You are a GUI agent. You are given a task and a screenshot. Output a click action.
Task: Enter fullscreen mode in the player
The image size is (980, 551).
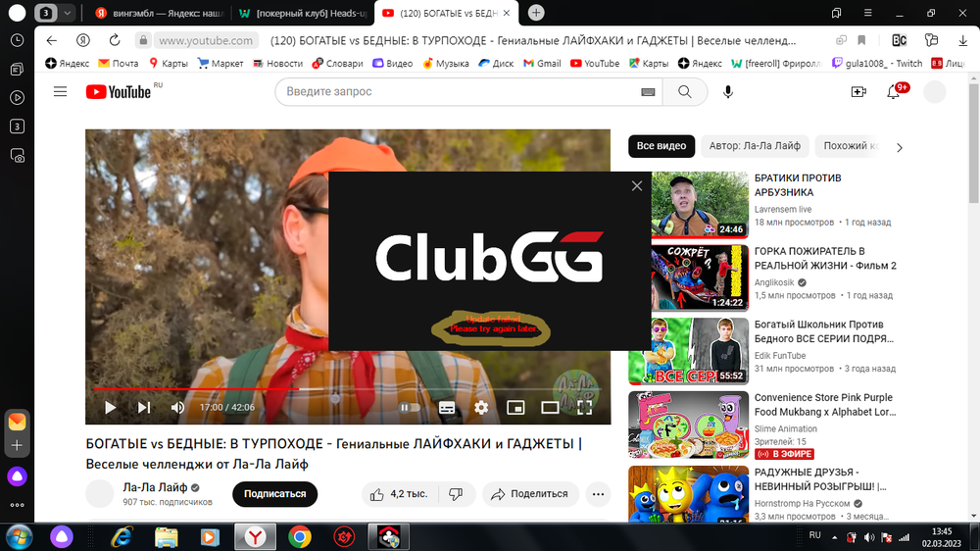585,407
